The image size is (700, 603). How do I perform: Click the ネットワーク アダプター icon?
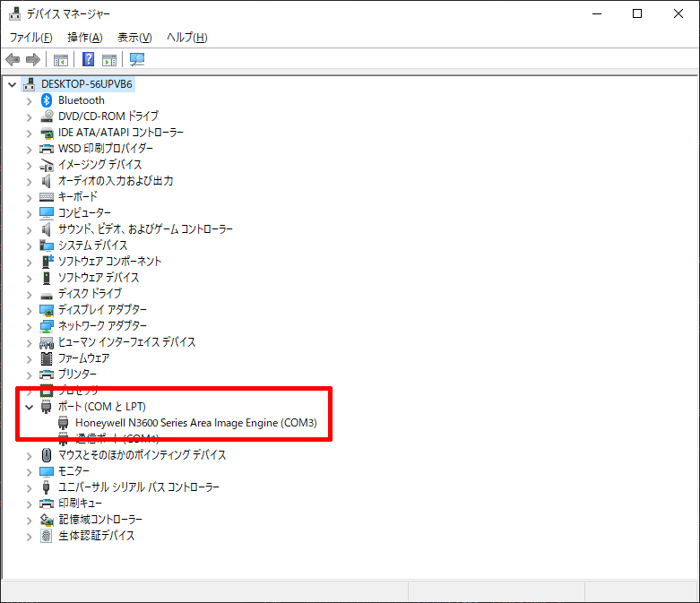pyautogui.click(x=47, y=326)
